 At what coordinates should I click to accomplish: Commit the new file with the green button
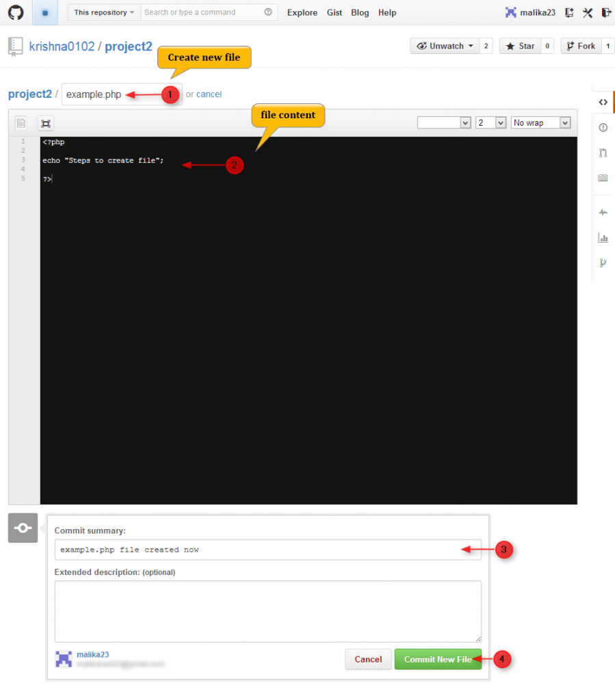[x=438, y=659]
